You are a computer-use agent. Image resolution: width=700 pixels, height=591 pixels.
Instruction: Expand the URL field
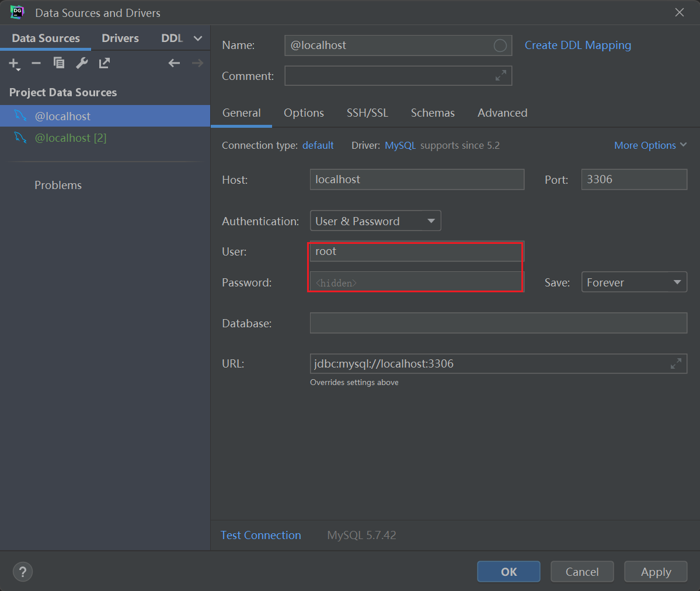pos(676,363)
